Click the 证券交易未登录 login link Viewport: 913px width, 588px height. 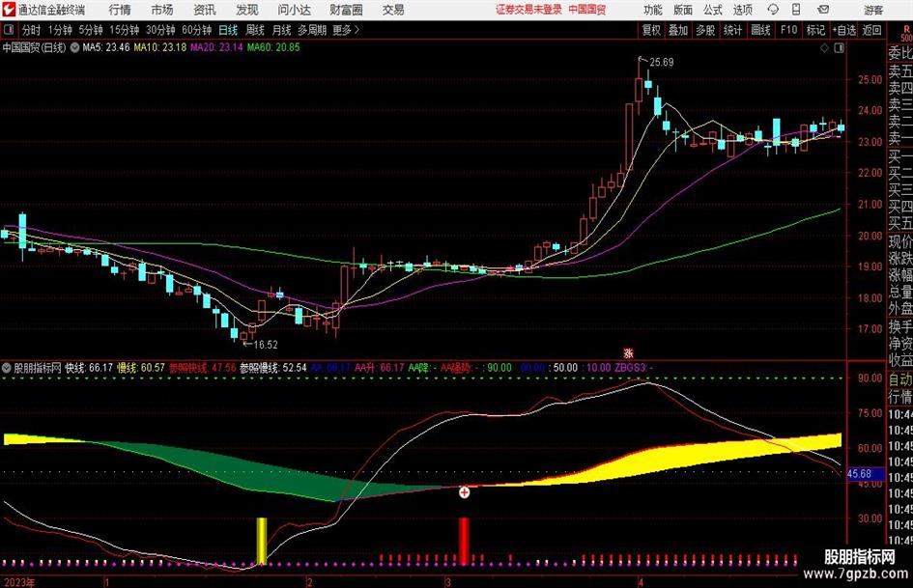(x=528, y=10)
